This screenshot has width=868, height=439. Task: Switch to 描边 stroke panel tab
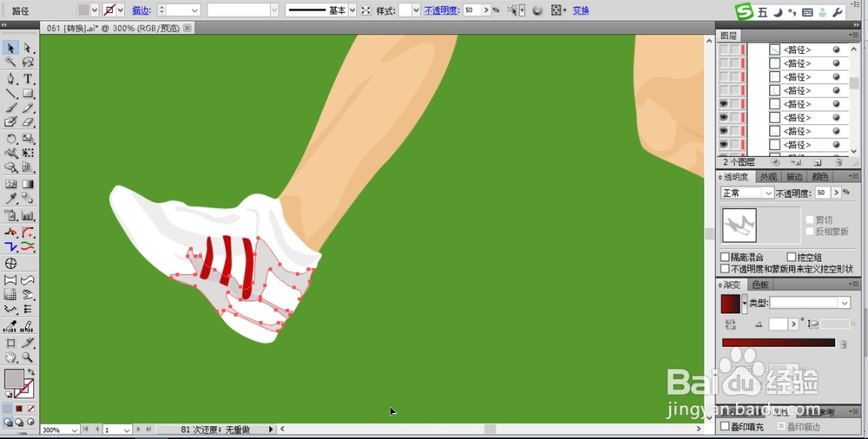[794, 177]
